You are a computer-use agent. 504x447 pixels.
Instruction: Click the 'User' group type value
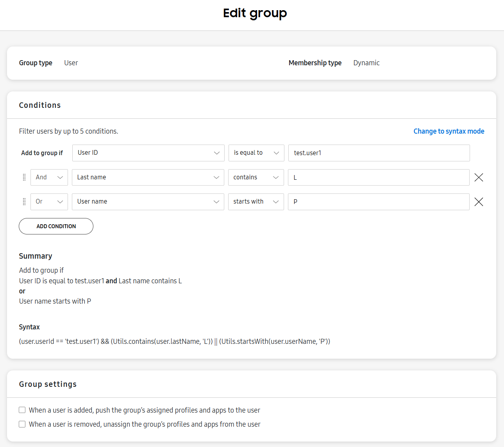(71, 63)
